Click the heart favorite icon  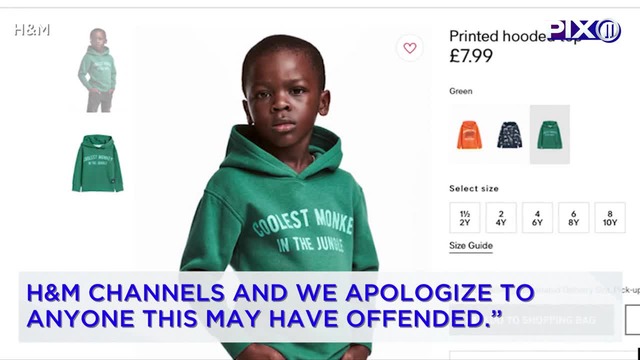410,48
